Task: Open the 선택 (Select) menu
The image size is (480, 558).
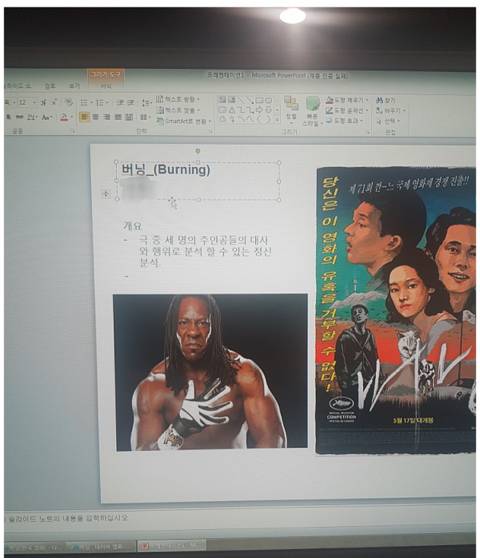Action: (388, 121)
